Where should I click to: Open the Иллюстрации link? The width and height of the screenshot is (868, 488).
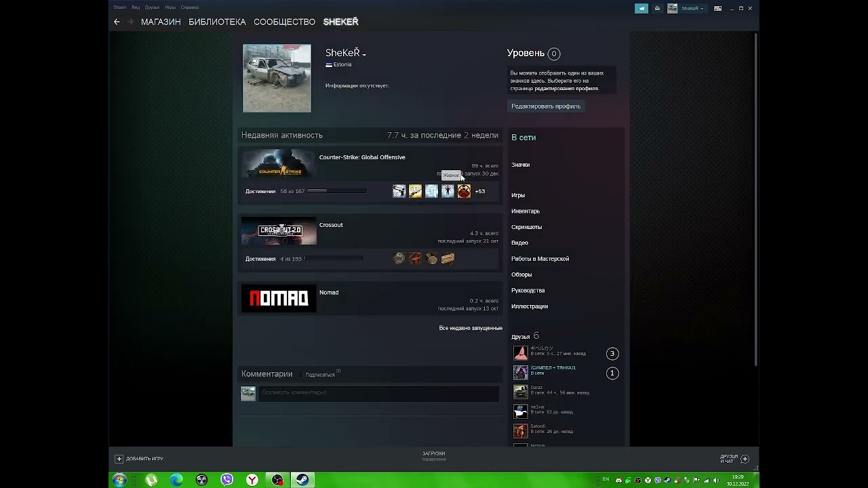pos(530,306)
